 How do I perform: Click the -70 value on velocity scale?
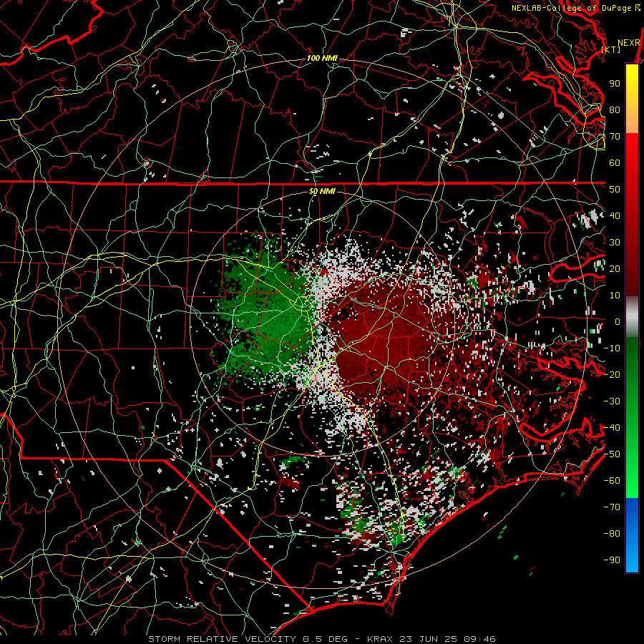612,507
